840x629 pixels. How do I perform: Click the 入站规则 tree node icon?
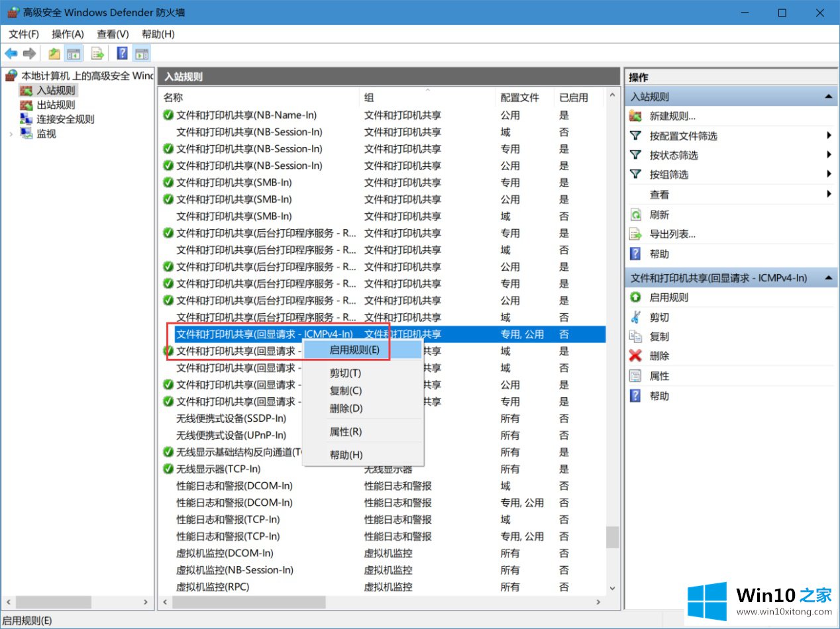[x=26, y=90]
